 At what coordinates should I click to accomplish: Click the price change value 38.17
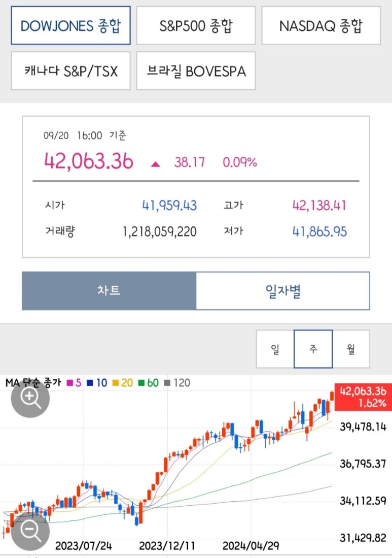[x=190, y=162]
